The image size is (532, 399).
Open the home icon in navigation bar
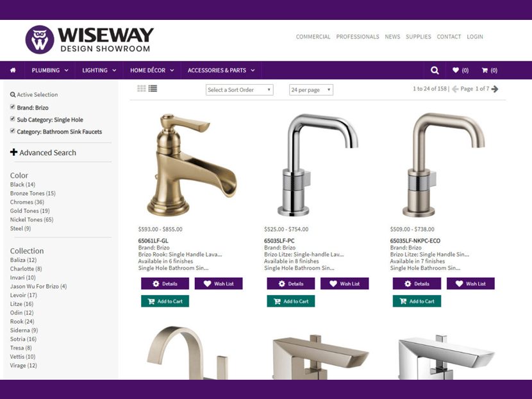click(x=13, y=71)
